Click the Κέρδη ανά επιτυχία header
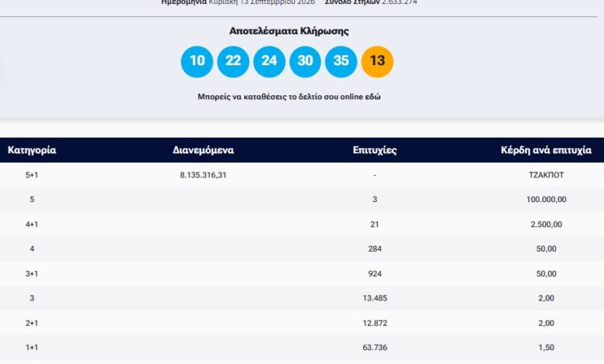 pyautogui.click(x=546, y=149)
